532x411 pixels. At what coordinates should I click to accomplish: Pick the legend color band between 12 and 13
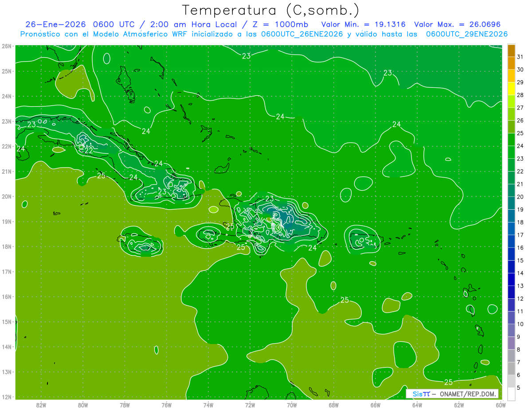point(511,292)
